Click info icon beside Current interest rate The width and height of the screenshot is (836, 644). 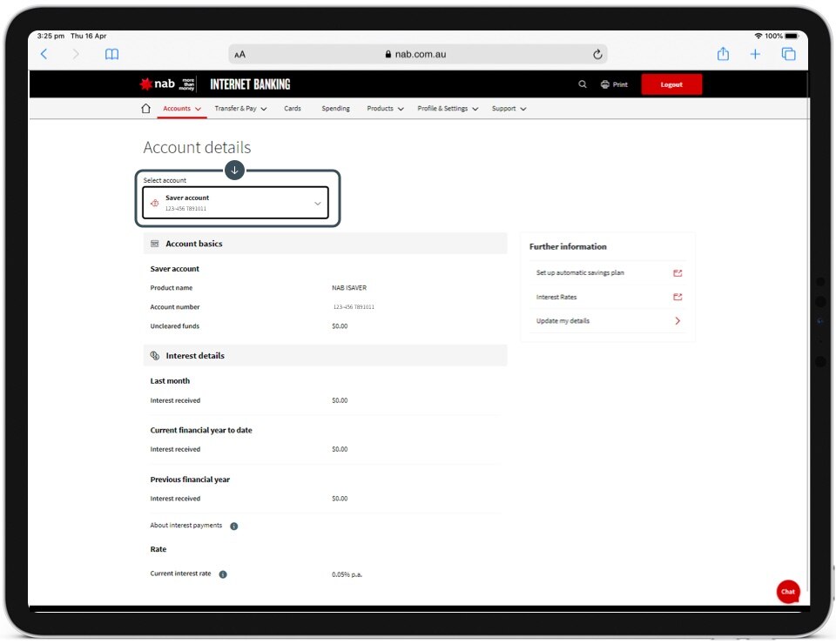click(x=223, y=574)
